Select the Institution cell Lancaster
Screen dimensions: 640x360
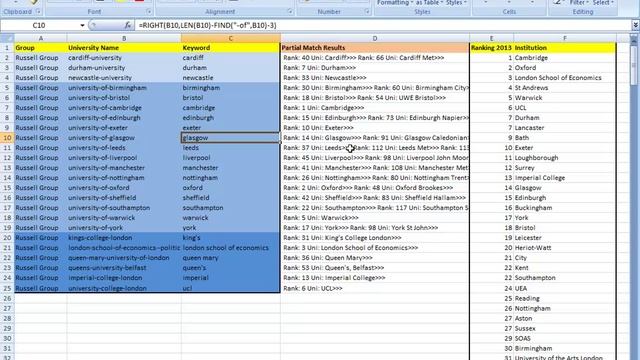coord(565,128)
